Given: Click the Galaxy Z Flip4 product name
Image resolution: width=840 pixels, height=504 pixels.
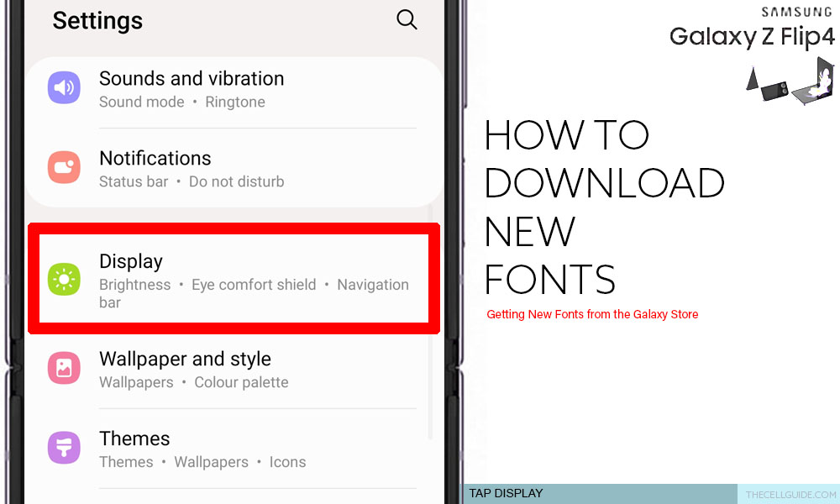Looking at the screenshot, I should 752,36.
